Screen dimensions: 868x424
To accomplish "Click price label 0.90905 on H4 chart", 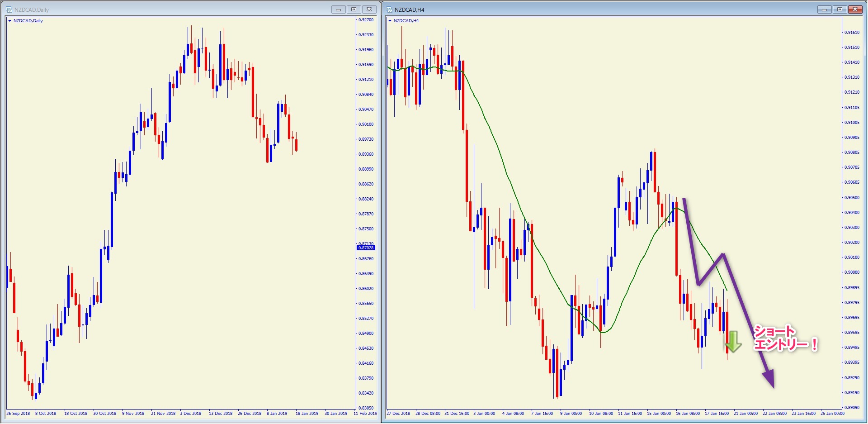I will (x=852, y=138).
